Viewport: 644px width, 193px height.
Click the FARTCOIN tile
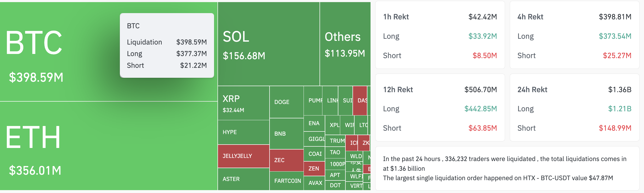[x=287, y=181]
